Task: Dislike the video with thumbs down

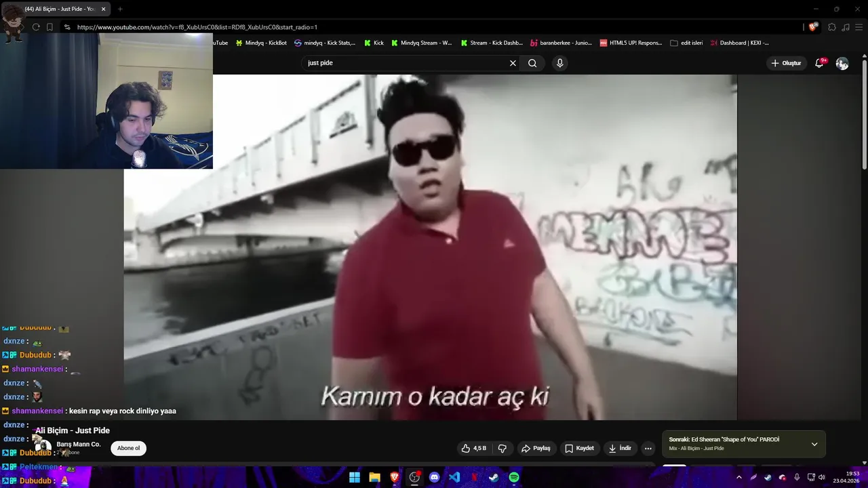Action: coord(502,448)
